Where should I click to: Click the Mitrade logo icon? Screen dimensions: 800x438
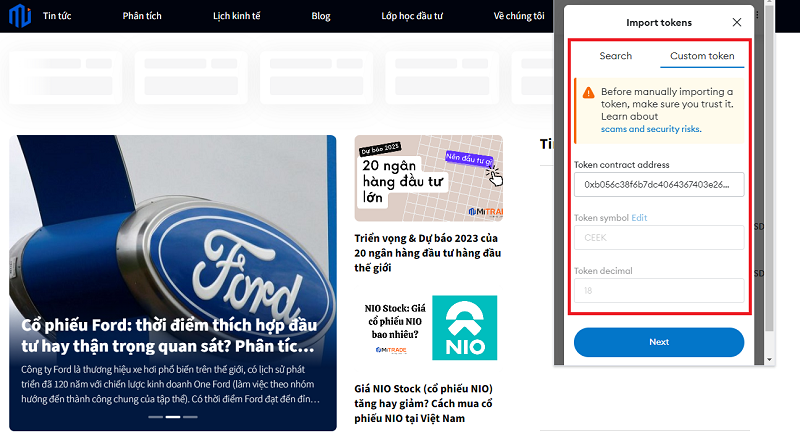(x=20, y=17)
